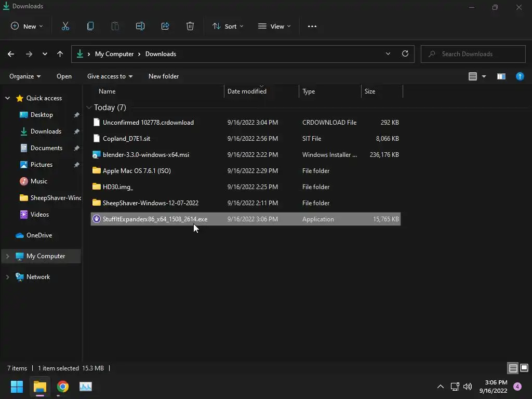This screenshot has height=399, width=532.
Task: Click the Cut scissors icon
Action: (65, 26)
